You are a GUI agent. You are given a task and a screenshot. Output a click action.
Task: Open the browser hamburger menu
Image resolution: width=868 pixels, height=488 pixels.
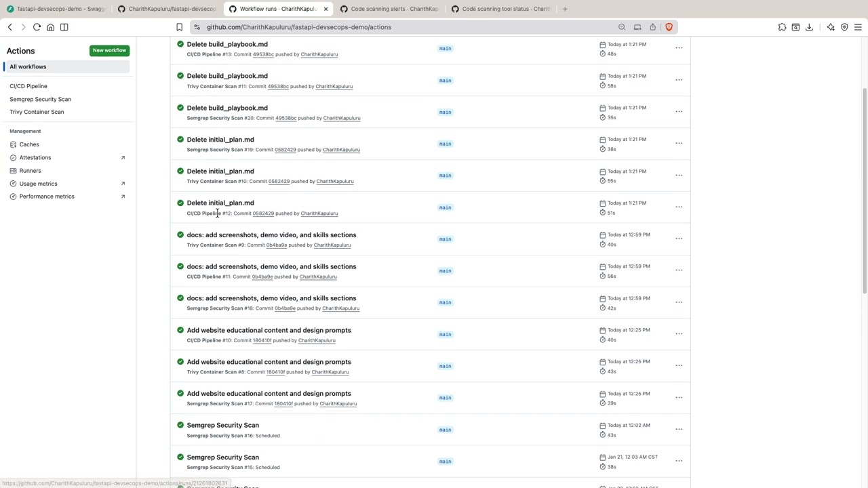coord(858,27)
